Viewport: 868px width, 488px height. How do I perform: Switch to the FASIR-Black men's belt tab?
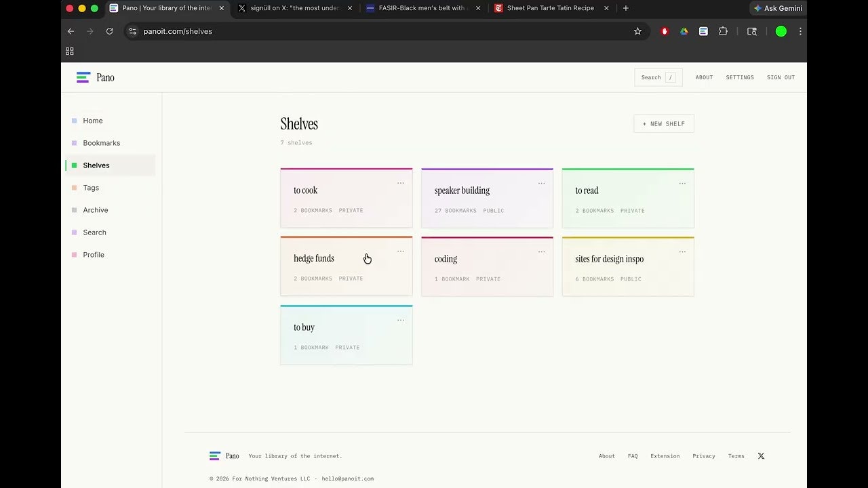coord(422,8)
